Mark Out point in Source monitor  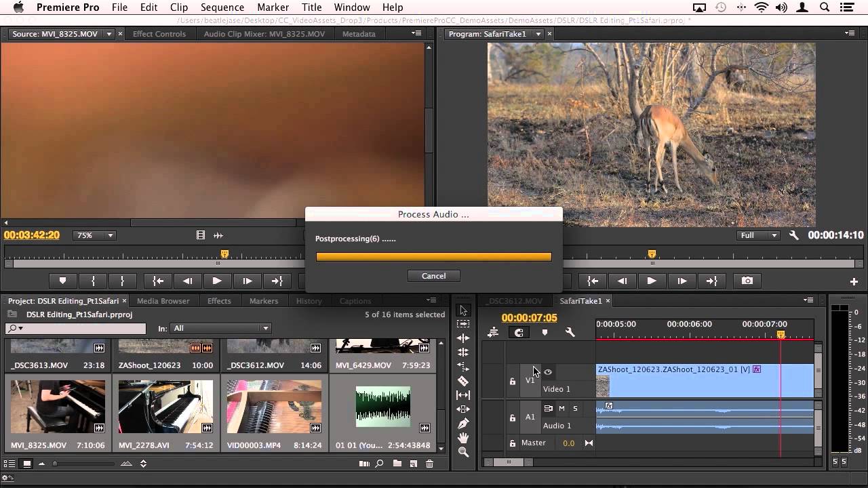pyautogui.click(x=122, y=281)
